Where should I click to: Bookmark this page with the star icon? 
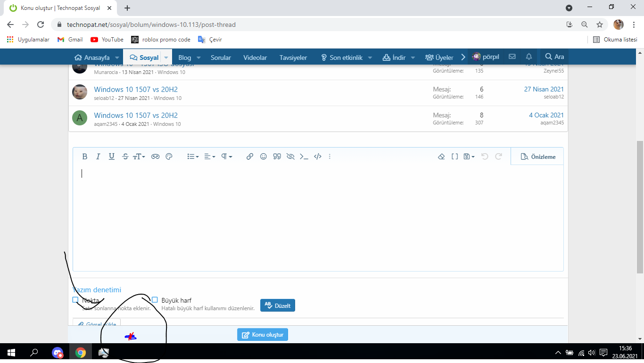600,25
